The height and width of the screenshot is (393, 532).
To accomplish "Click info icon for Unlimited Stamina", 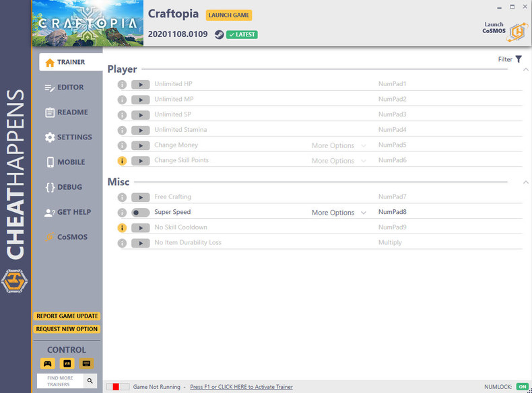I will (x=122, y=130).
